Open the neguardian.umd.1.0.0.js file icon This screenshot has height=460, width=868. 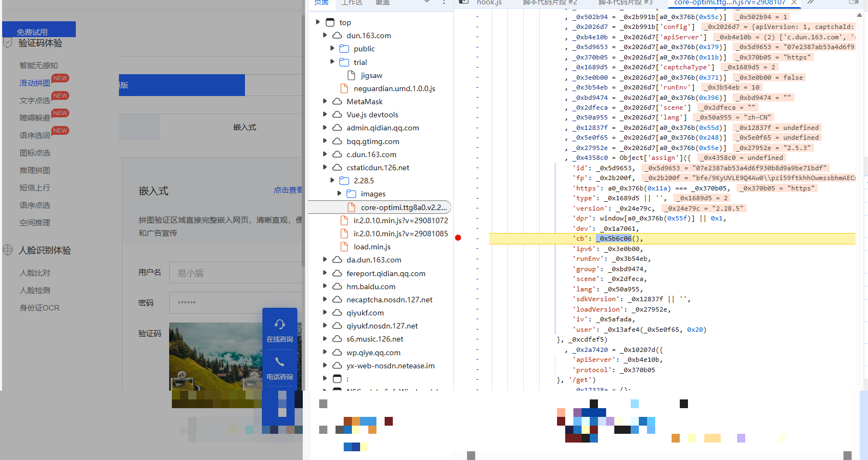pos(344,88)
